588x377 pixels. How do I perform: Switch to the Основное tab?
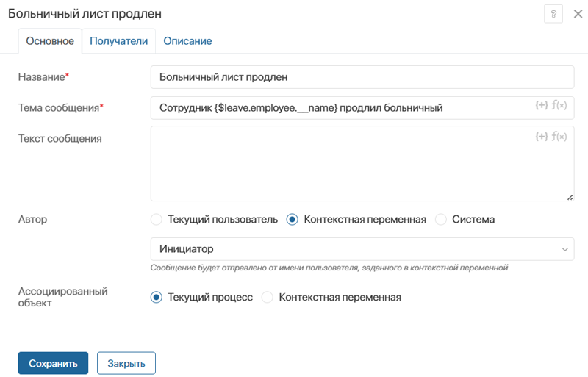(x=50, y=41)
